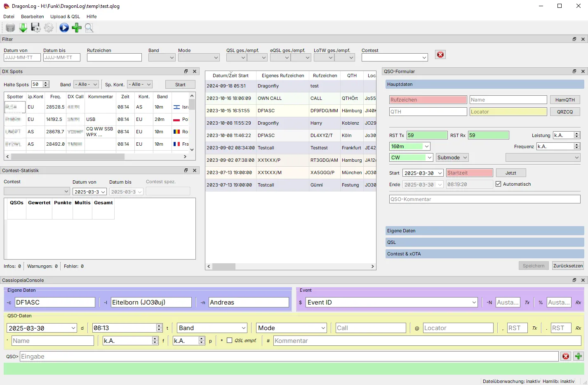Open the Datei menu
The height and width of the screenshot is (385, 588).
point(9,17)
